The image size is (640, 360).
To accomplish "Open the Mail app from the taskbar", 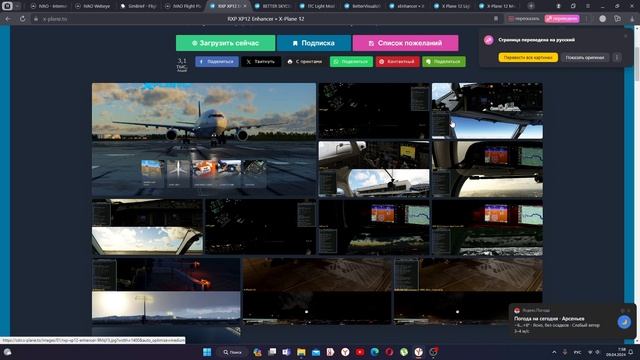I will [316, 352].
